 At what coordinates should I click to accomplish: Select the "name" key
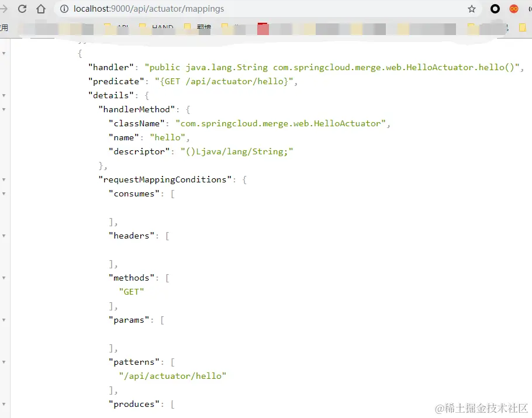pos(124,137)
